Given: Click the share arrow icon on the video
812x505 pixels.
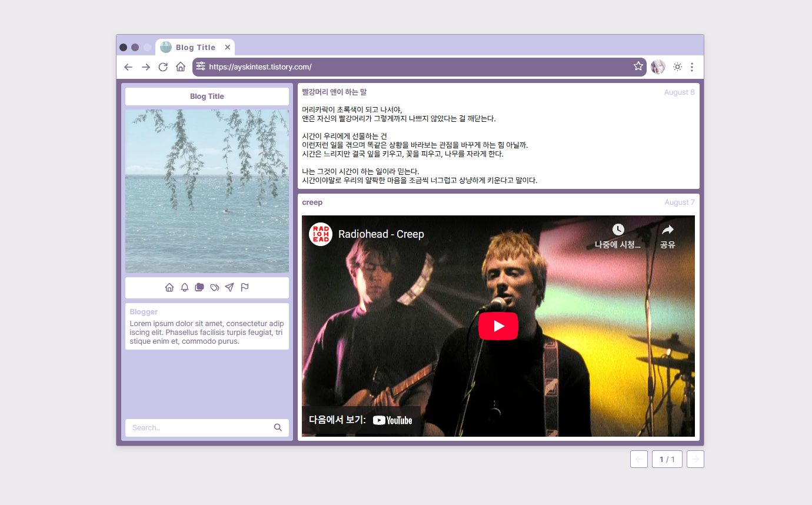Looking at the screenshot, I should tap(667, 230).
